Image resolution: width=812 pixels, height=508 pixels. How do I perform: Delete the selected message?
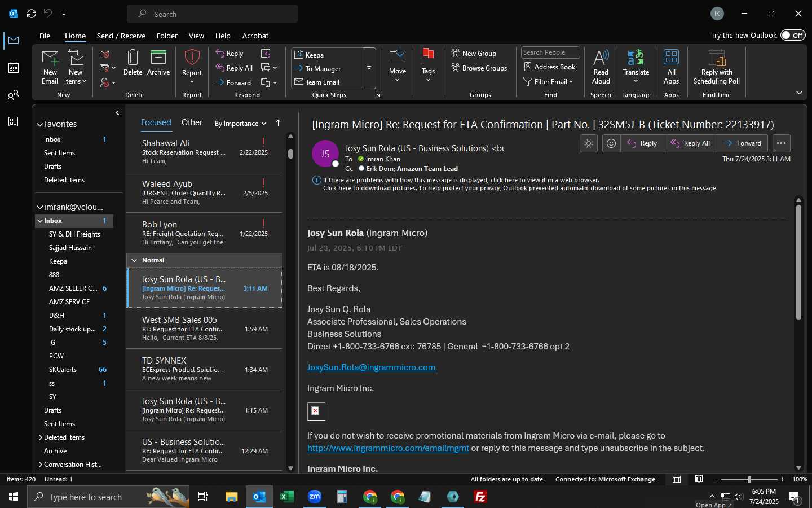click(133, 63)
